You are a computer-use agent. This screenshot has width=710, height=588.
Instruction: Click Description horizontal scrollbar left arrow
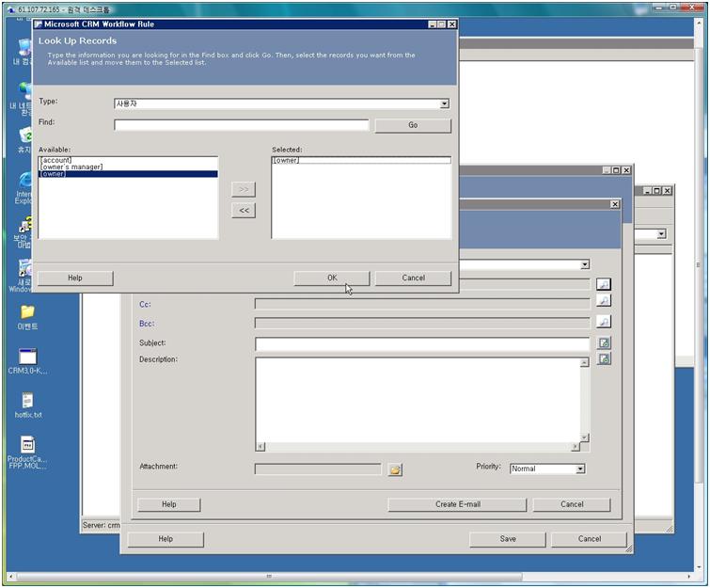260,447
